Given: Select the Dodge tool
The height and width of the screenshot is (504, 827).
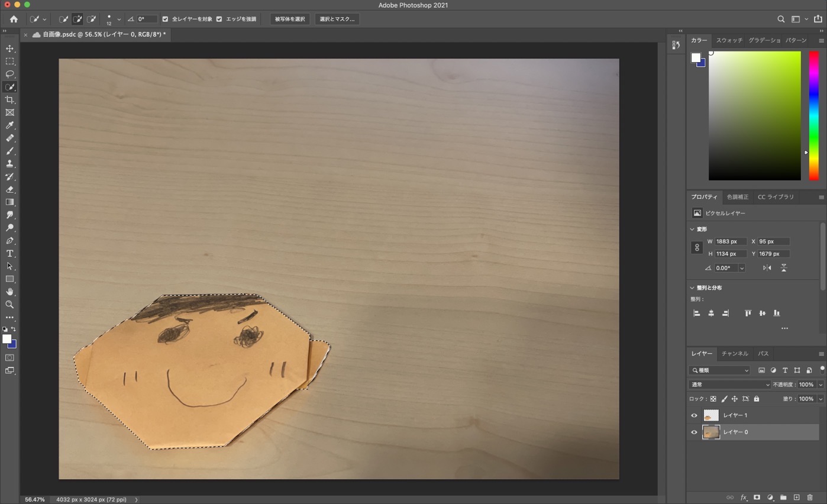Looking at the screenshot, I should coord(9,228).
